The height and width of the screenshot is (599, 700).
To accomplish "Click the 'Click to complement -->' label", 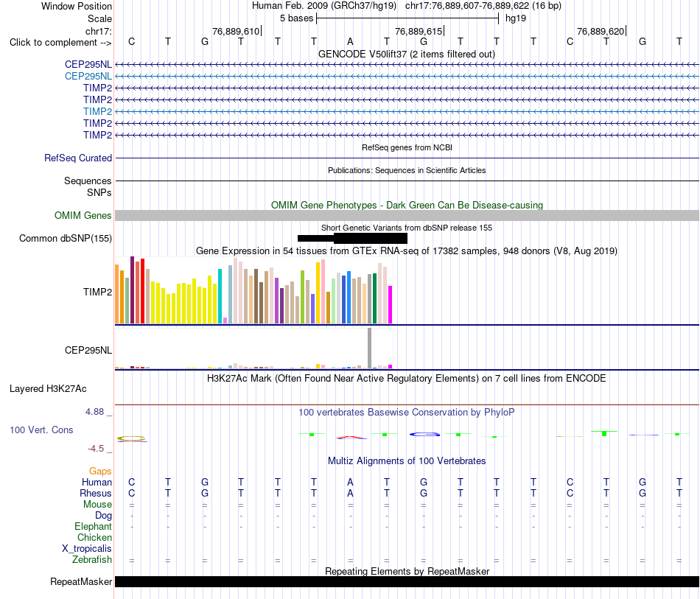I will [60, 43].
